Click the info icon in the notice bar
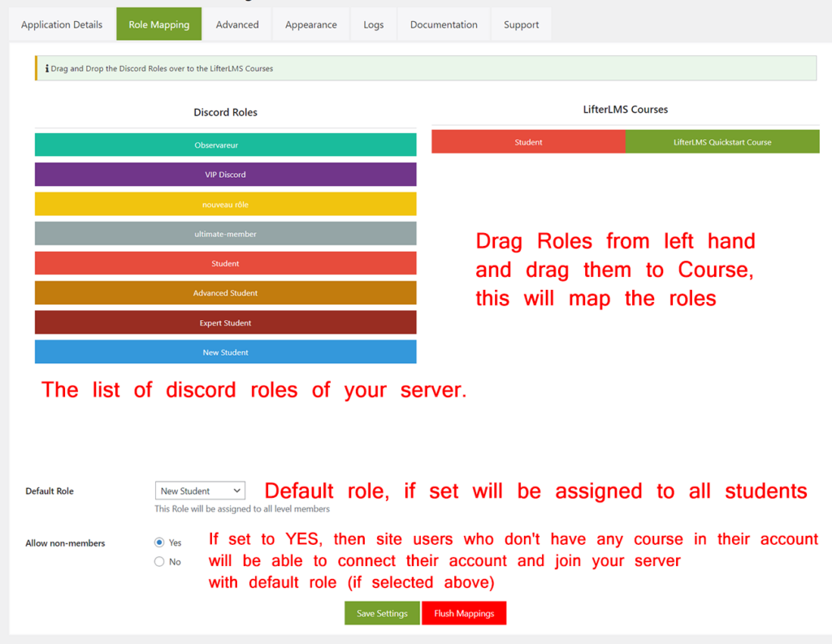832x644 pixels. point(46,68)
